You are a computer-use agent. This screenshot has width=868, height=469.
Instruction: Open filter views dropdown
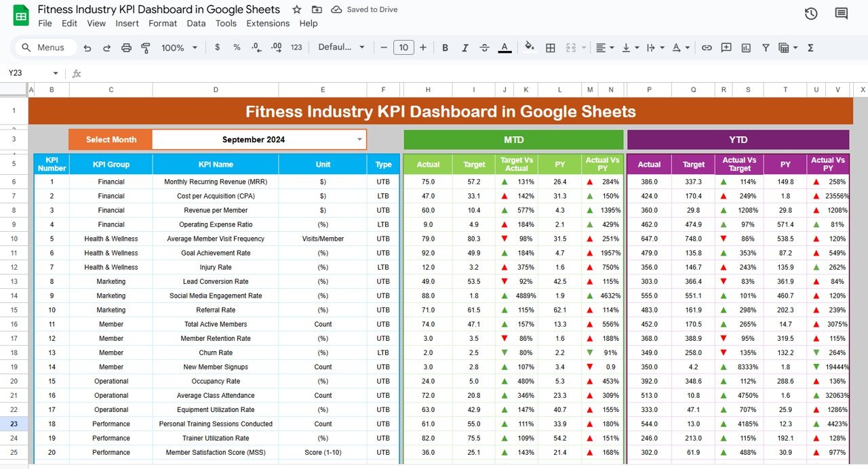tap(787, 47)
